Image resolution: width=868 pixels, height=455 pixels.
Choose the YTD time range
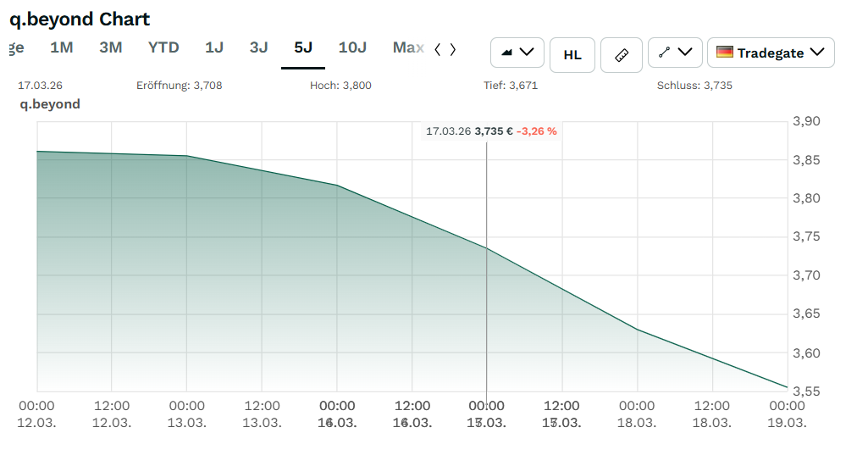click(163, 47)
